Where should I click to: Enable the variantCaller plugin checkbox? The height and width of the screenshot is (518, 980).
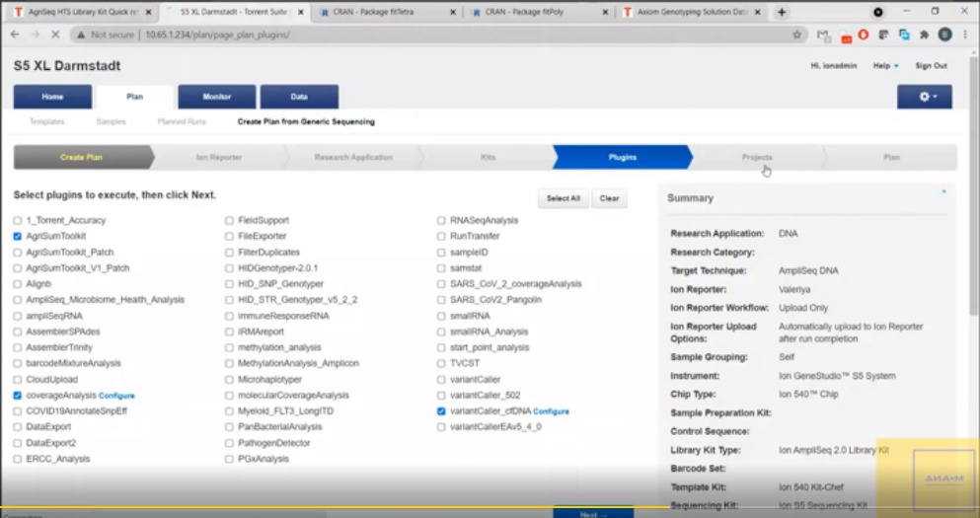point(441,379)
